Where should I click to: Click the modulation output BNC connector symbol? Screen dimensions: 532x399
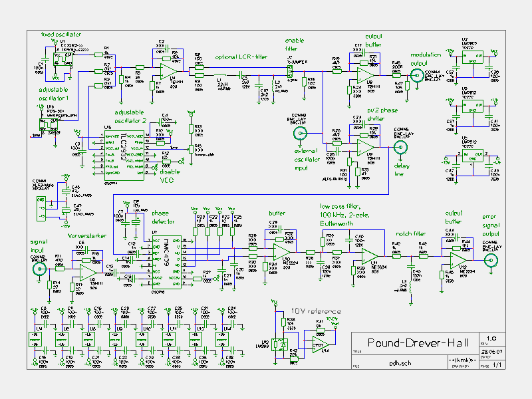coord(417,75)
